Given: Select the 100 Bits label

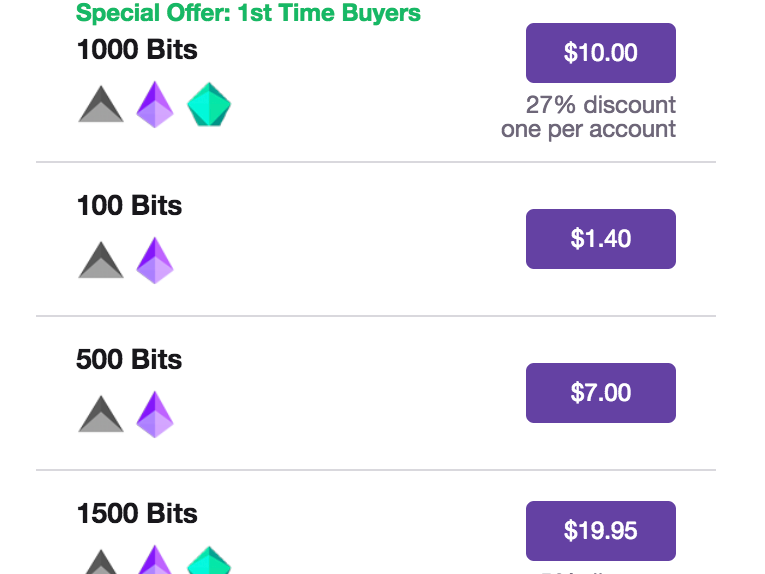Looking at the screenshot, I should click(129, 205).
